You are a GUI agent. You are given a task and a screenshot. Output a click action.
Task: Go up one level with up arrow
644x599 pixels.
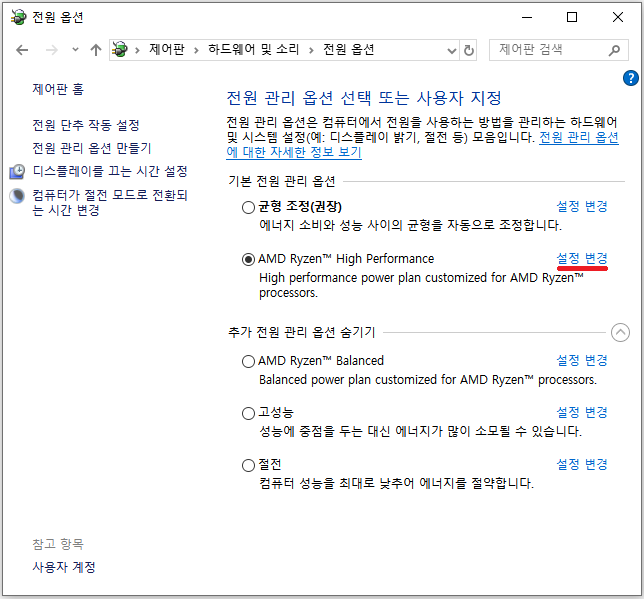pyautogui.click(x=96, y=50)
